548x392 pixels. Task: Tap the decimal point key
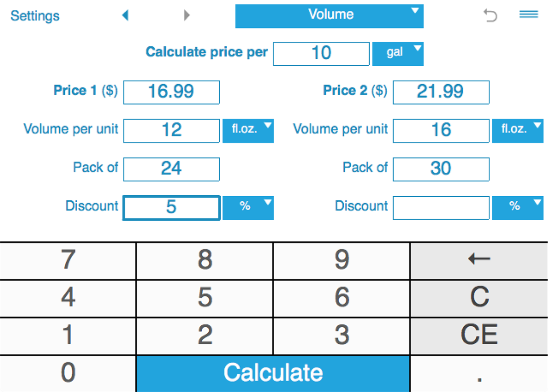(478, 373)
